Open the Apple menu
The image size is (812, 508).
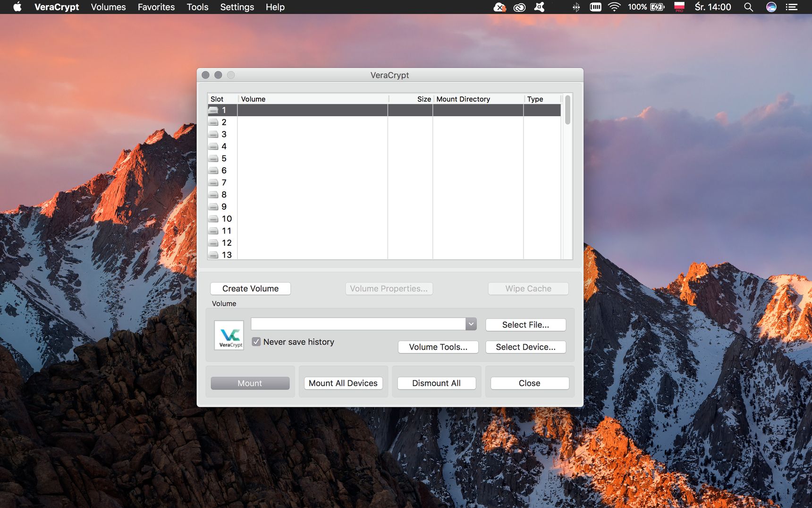(17, 7)
